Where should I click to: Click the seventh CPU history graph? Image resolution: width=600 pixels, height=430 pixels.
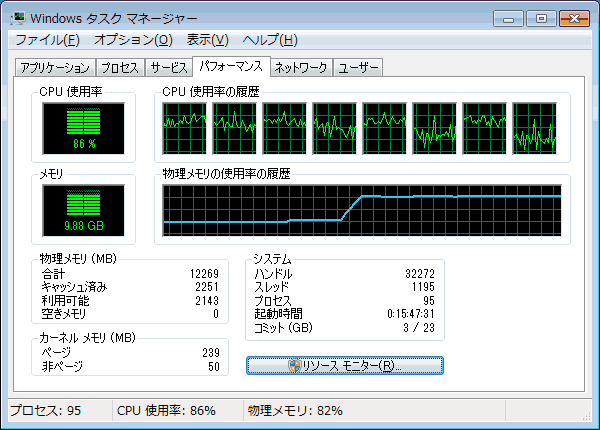coord(484,129)
